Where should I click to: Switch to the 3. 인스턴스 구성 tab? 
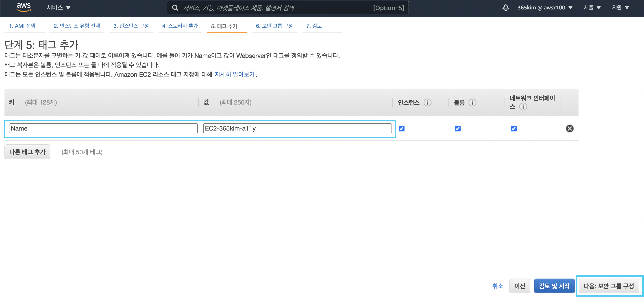(131, 26)
